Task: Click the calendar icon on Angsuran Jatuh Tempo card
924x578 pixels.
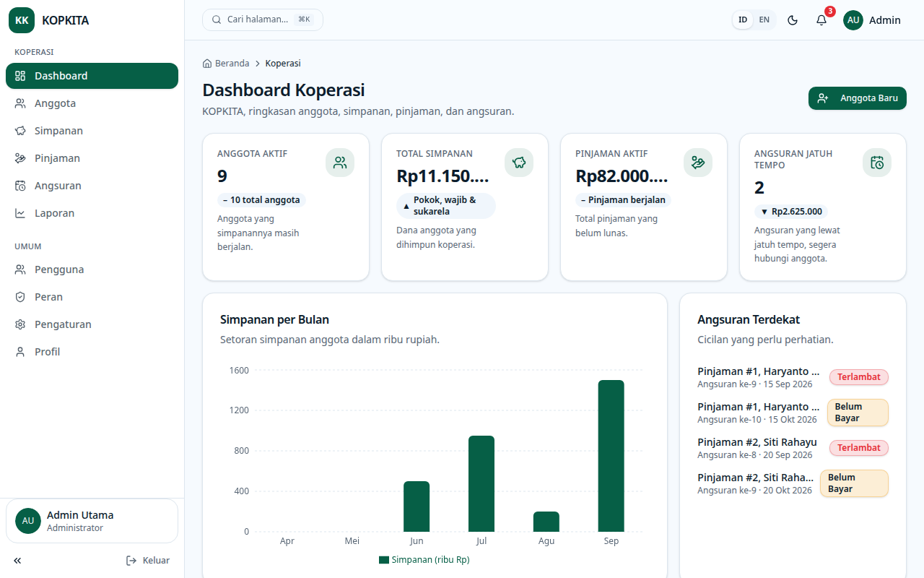Action: coord(877,163)
